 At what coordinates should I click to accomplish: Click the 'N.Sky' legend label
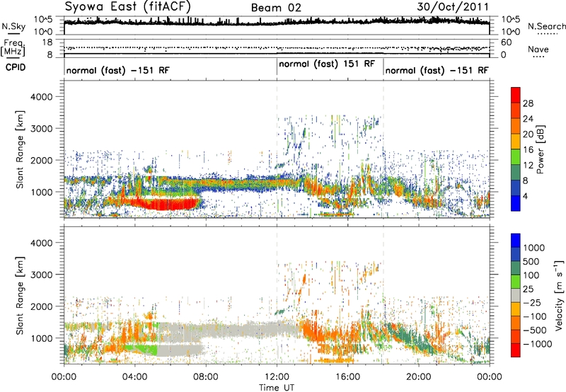[x=13, y=26]
